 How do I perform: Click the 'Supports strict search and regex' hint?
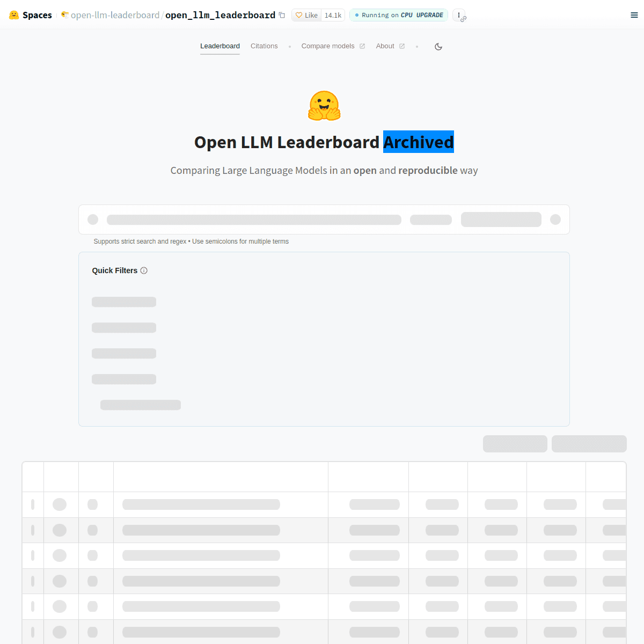click(191, 241)
